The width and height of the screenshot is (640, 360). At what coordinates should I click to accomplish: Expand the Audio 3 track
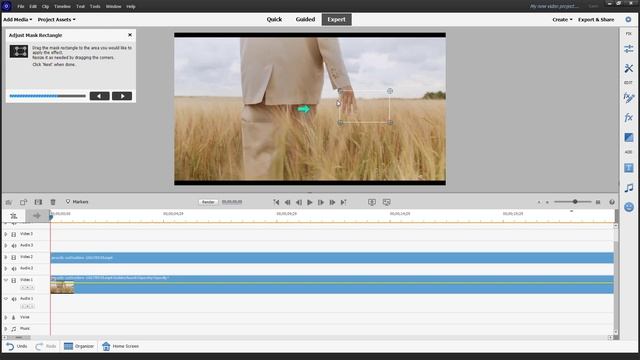click(x=6, y=246)
